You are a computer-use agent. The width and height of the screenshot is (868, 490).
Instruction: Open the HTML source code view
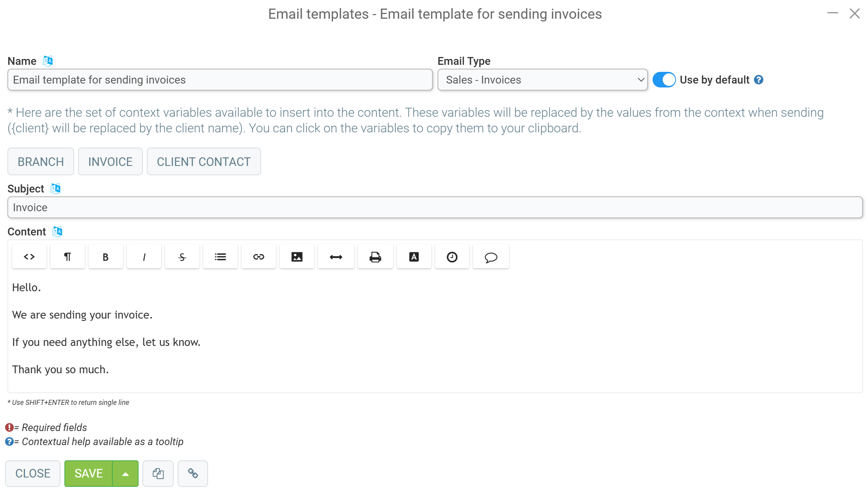point(29,257)
